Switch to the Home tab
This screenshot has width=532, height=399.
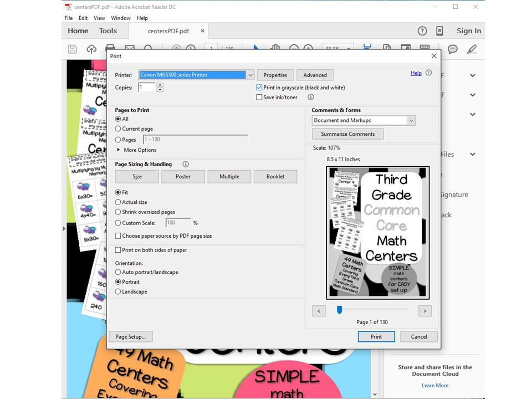coord(78,31)
